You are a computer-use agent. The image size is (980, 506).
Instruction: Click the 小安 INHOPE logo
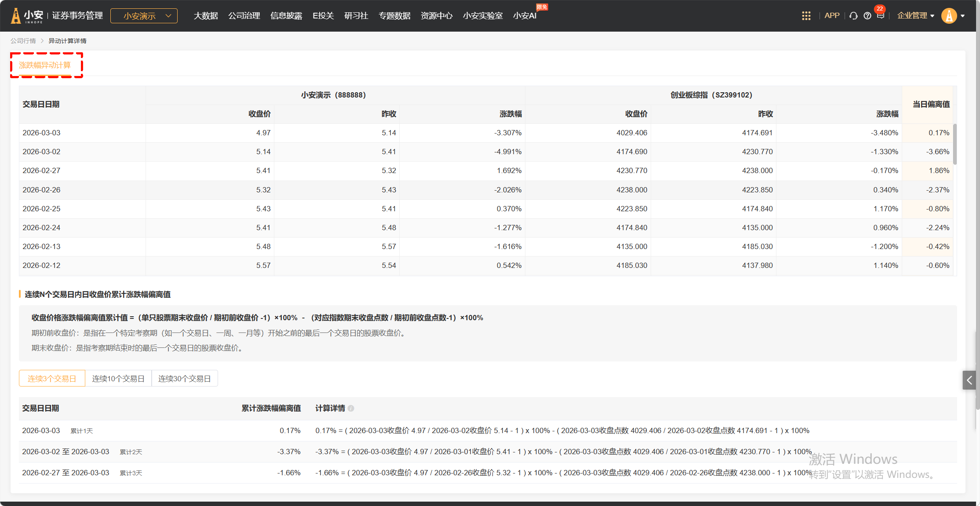pyautogui.click(x=27, y=16)
